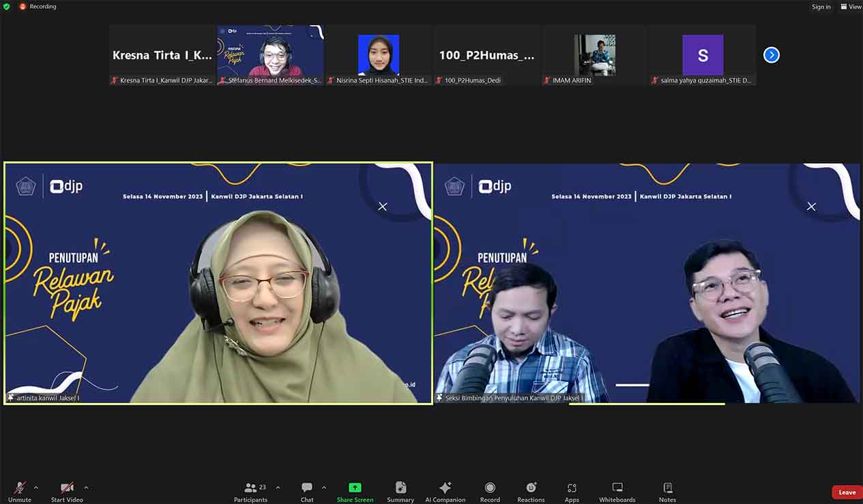
Task: Expand the Participants options caret
Action: tap(278, 488)
